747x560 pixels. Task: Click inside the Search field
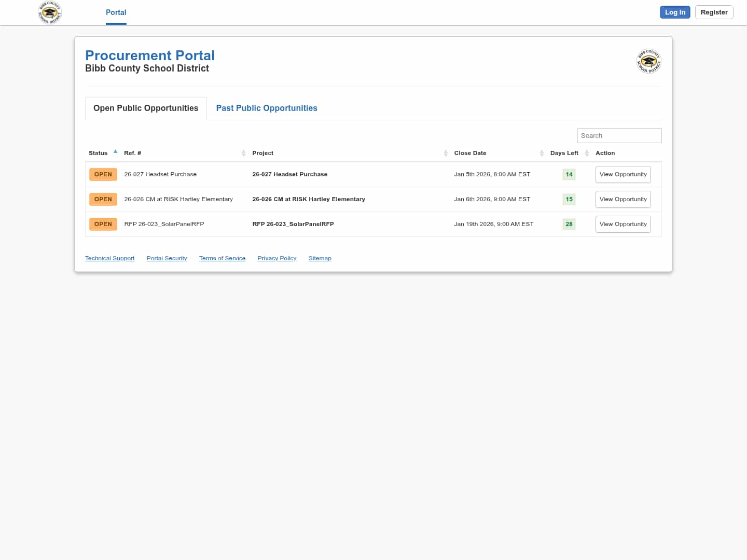pos(619,135)
